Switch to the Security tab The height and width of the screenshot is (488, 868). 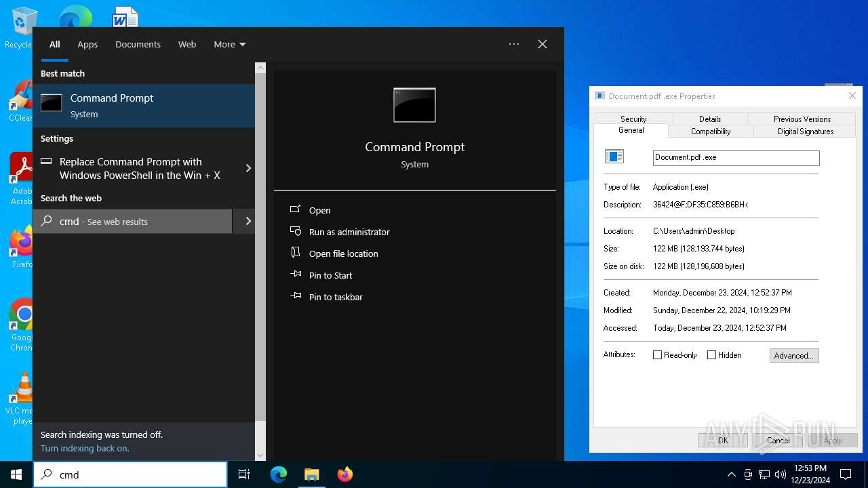633,119
